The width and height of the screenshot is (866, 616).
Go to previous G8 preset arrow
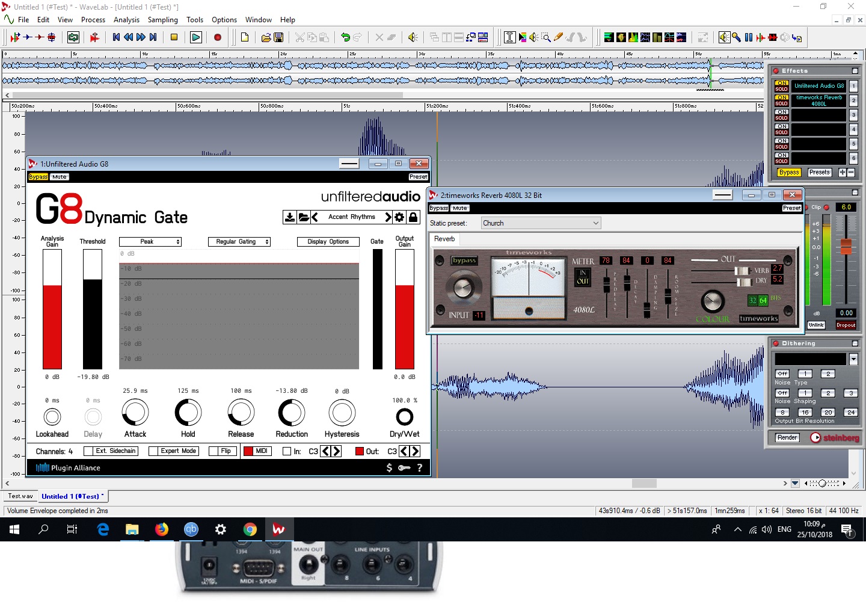315,217
